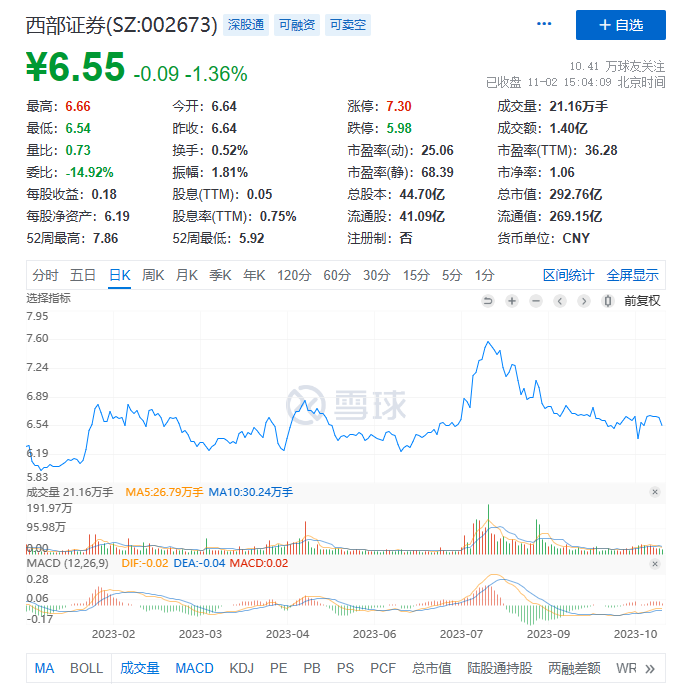Switch to 五日 chart tab
688x697 pixels.
click(83, 275)
